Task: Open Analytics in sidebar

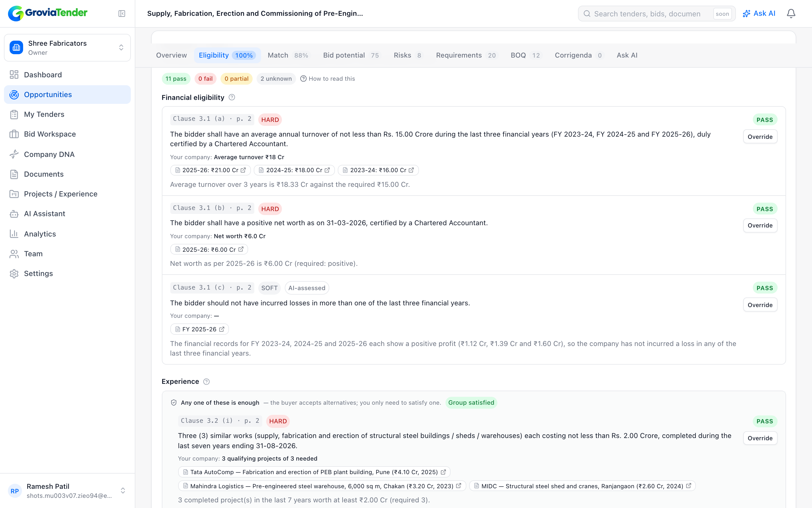Action: point(67,234)
